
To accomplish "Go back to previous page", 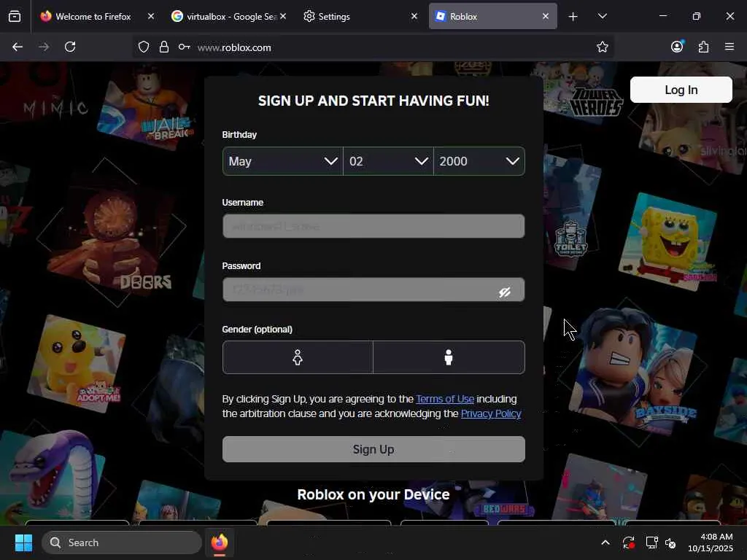I will click(18, 47).
